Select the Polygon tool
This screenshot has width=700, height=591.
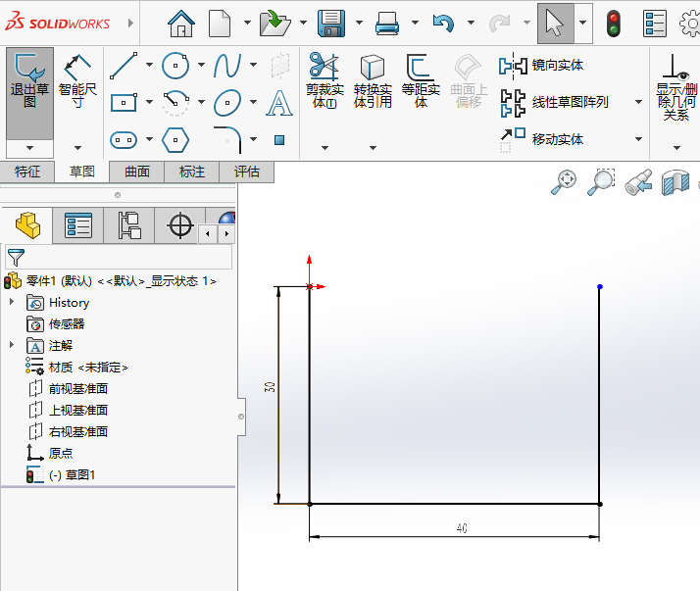(x=175, y=140)
